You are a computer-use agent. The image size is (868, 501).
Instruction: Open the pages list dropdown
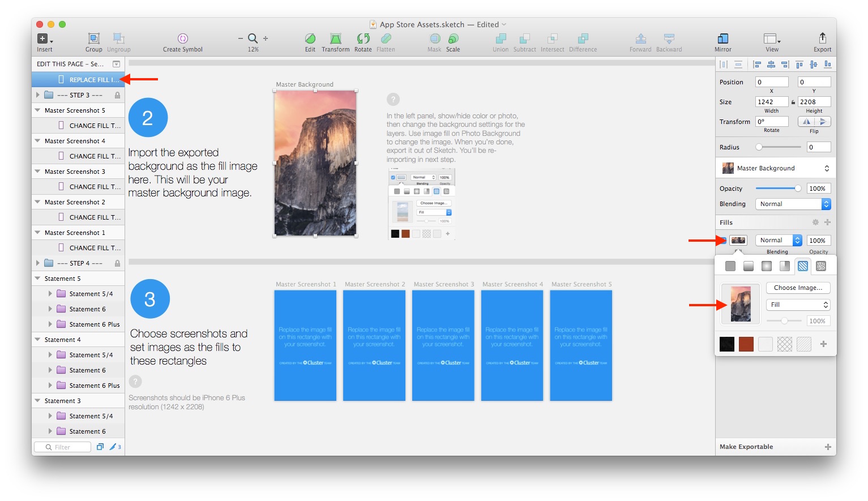(x=116, y=64)
